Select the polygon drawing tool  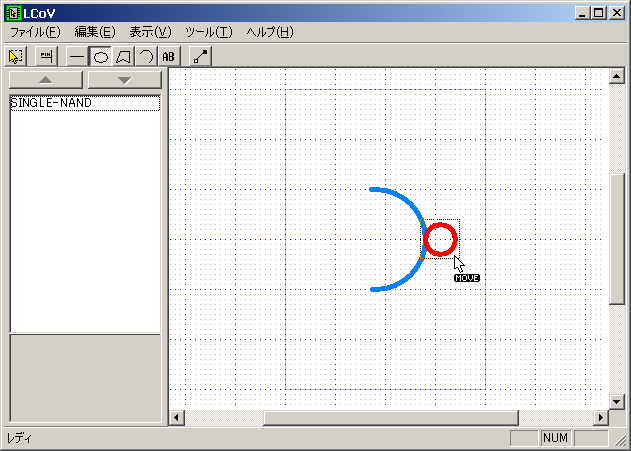[123, 57]
